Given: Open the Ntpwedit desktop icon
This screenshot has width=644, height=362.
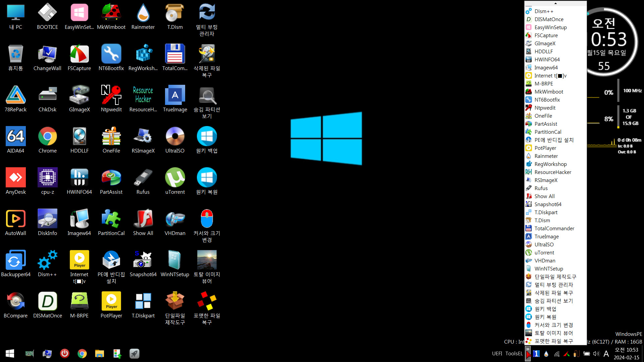Looking at the screenshot, I should point(111,99).
